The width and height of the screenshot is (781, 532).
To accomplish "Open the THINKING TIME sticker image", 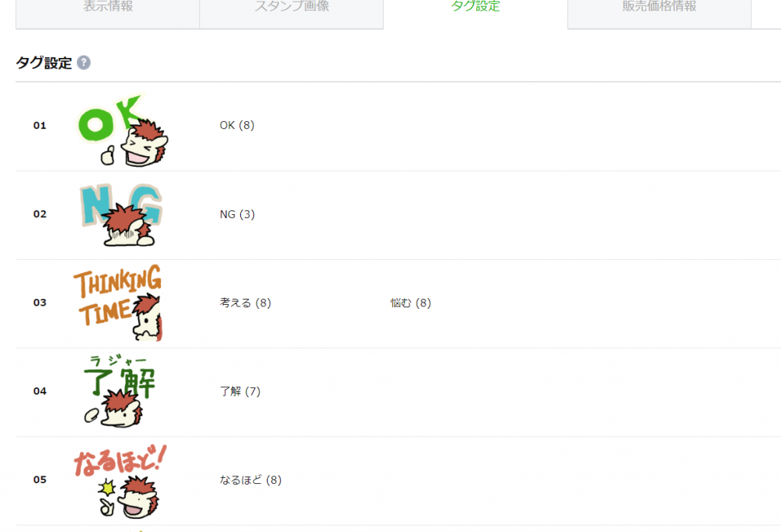I will click(118, 303).
